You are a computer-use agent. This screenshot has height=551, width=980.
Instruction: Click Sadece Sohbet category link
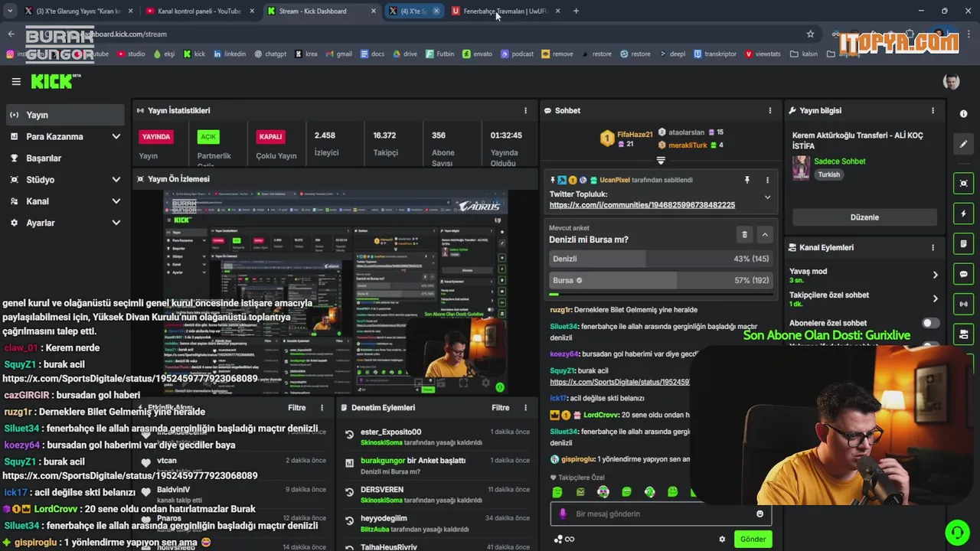[840, 161]
